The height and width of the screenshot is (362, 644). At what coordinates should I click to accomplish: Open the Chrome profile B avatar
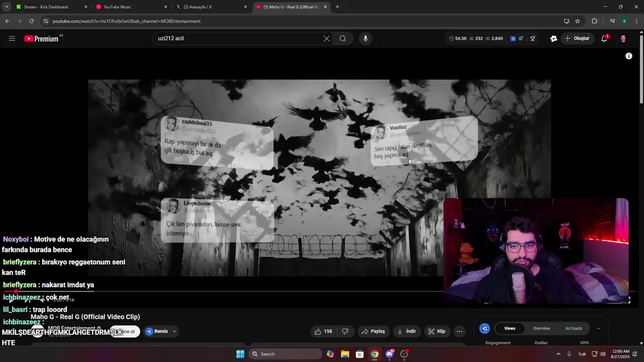click(x=624, y=21)
